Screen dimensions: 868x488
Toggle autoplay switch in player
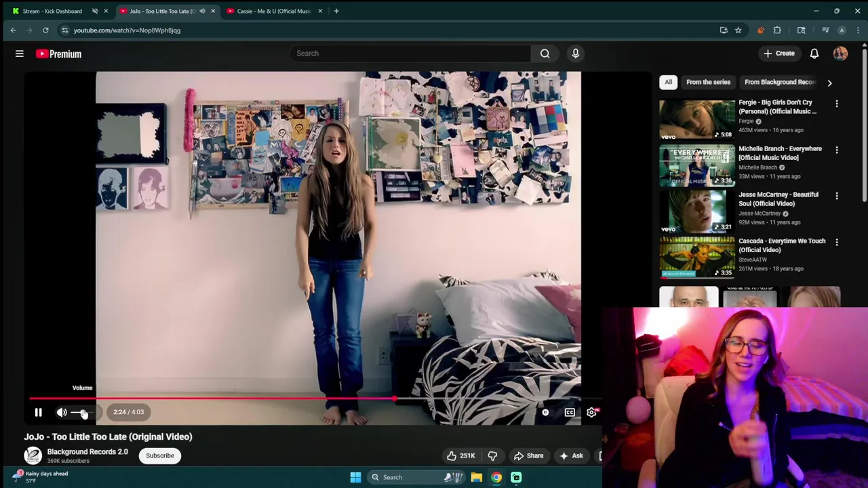click(545, 412)
